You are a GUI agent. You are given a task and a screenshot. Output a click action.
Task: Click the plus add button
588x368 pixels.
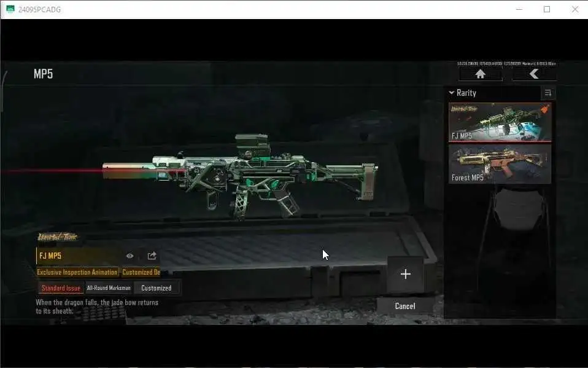point(405,274)
